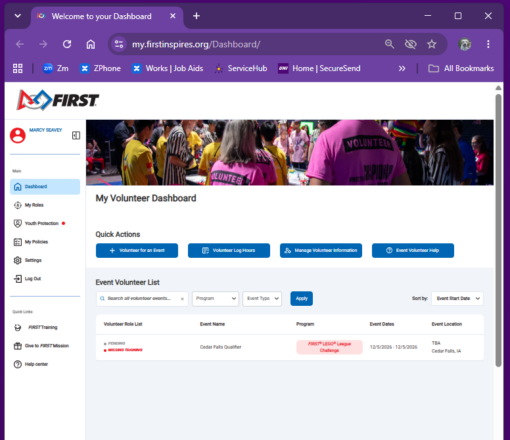Open the ServiceHub bookmark
Image resolution: width=510 pixels, height=440 pixels.
point(241,68)
